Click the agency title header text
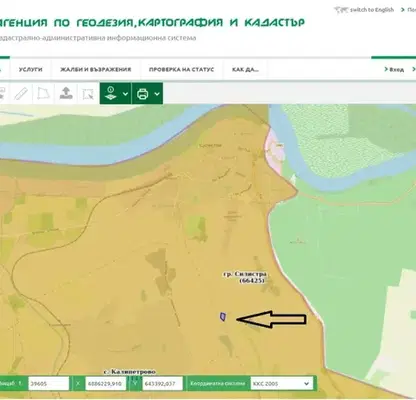 (x=152, y=22)
